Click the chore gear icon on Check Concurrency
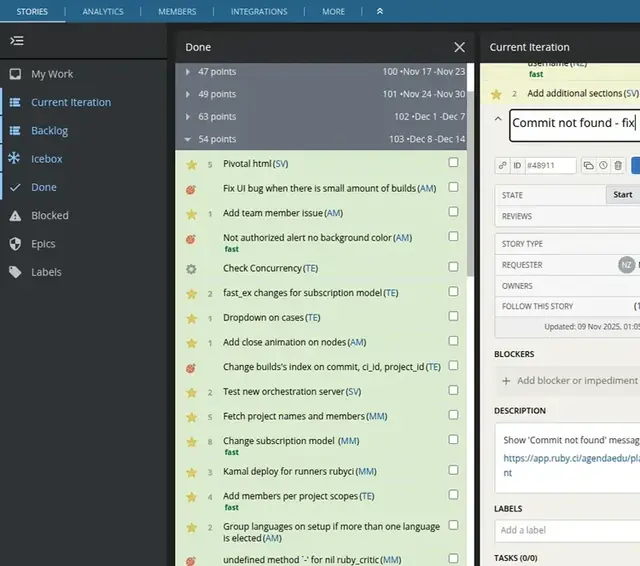Image resolution: width=640 pixels, height=566 pixels. coord(191,269)
